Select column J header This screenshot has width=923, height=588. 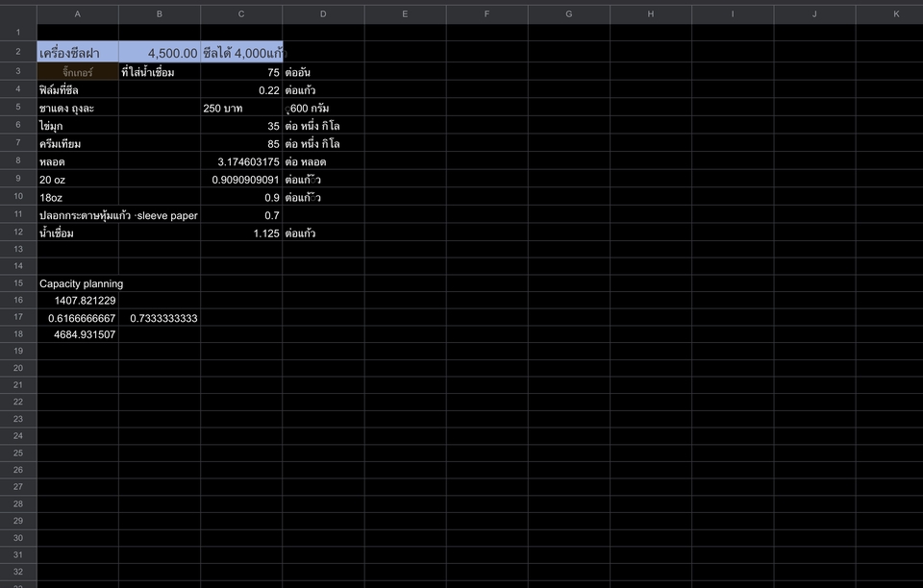[814, 14]
